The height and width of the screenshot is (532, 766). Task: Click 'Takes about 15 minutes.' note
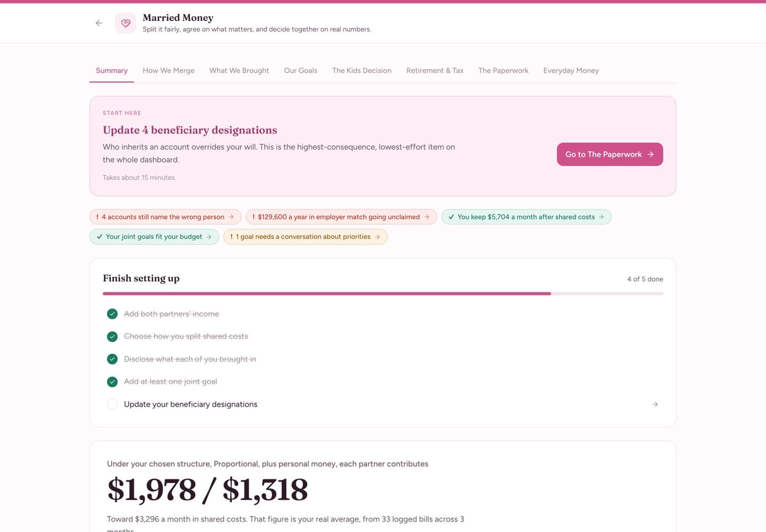pyautogui.click(x=139, y=178)
